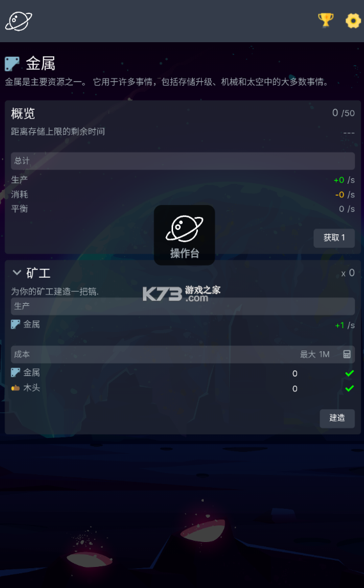Click the green checkmark for the 金属 cost
Screen dimensions: 364x588
pyautogui.click(x=349, y=373)
